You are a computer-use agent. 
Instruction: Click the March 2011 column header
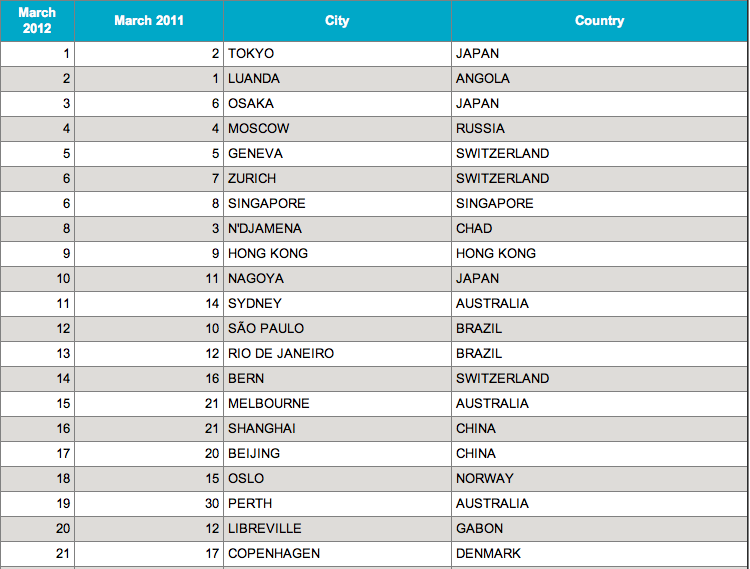(x=149, y=21)
